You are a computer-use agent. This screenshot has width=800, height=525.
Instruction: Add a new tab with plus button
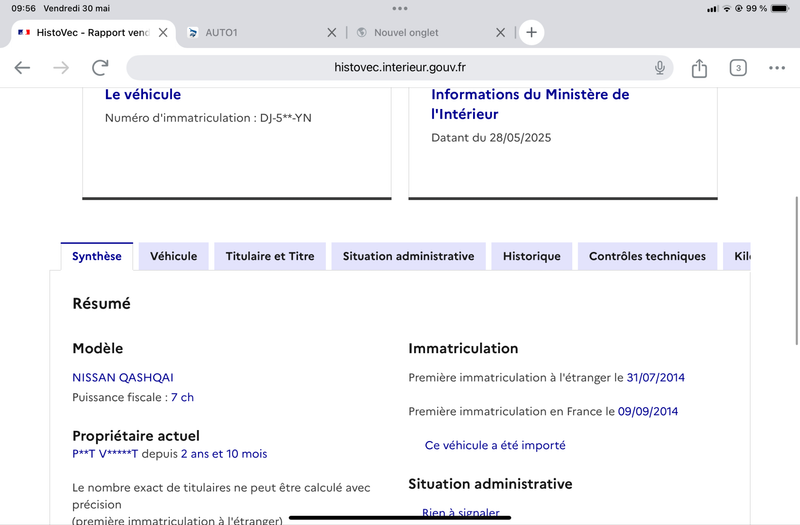[531, 33]
